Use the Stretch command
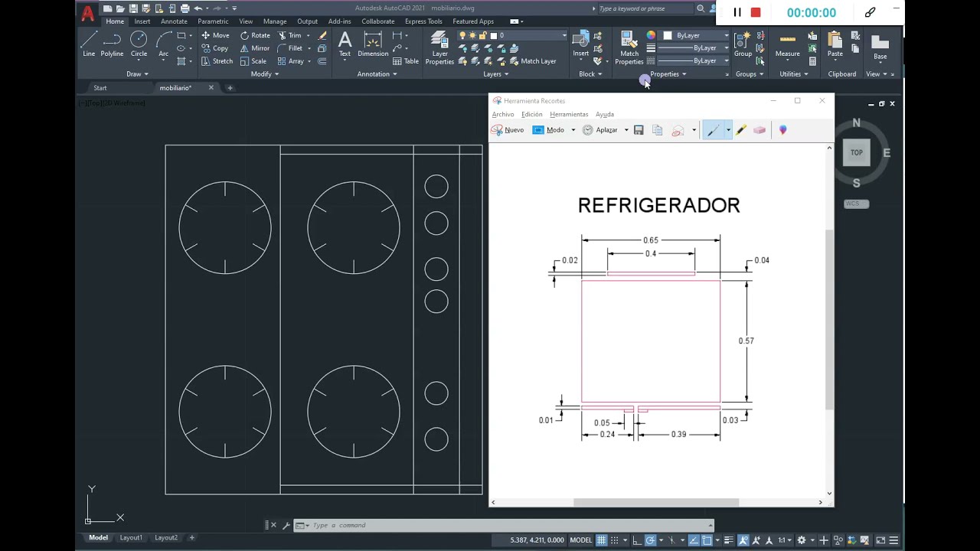 coord(217,61)
